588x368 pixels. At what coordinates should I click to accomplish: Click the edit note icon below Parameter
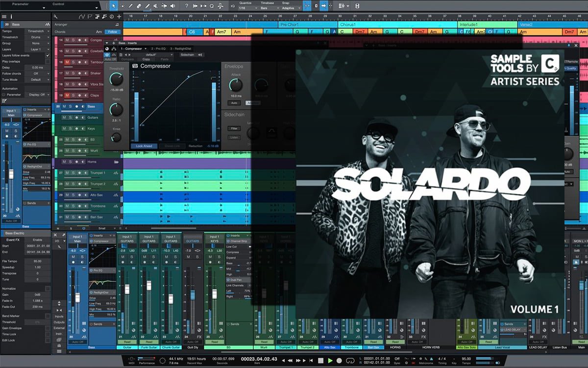[4, 101]
